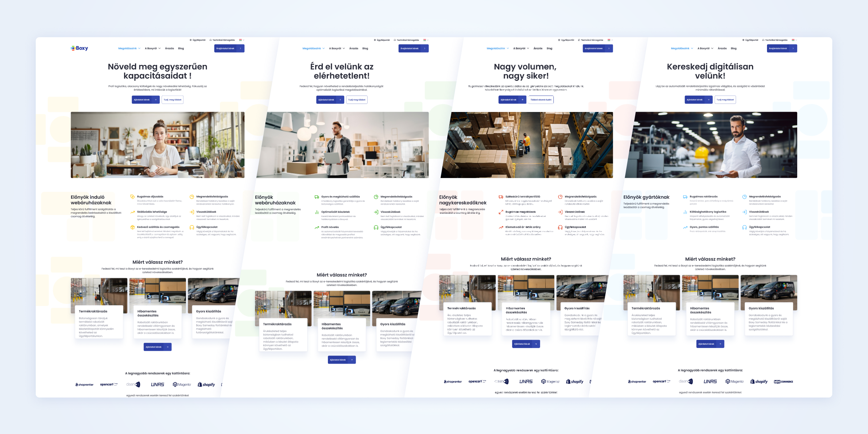The image size is (868, 434).
Task: Click the Többet akarok tudni button
Action: click(x=541, y=100)
